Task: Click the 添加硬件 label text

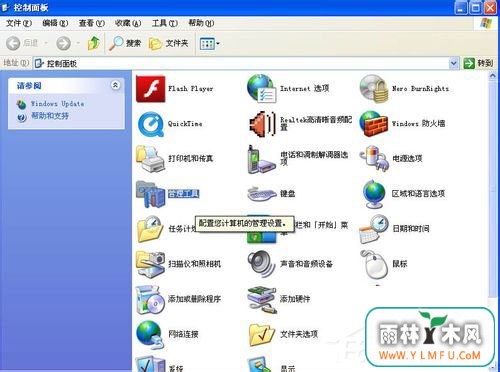Action: pos(295,299)
